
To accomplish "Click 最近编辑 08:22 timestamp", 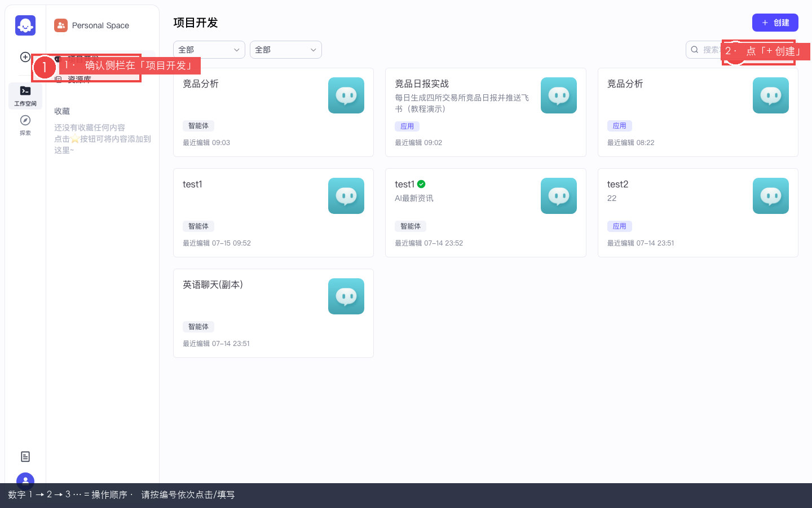I will click(631, 143).
